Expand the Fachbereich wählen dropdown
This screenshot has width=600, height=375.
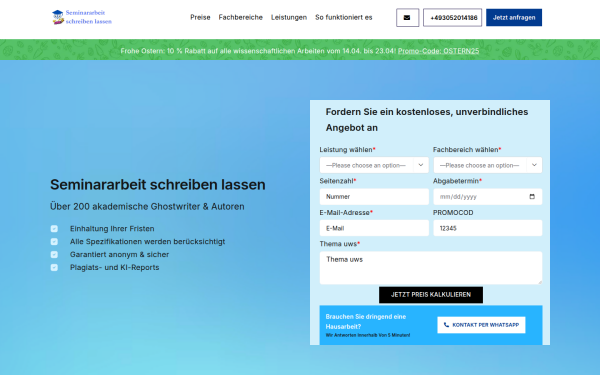488,165
